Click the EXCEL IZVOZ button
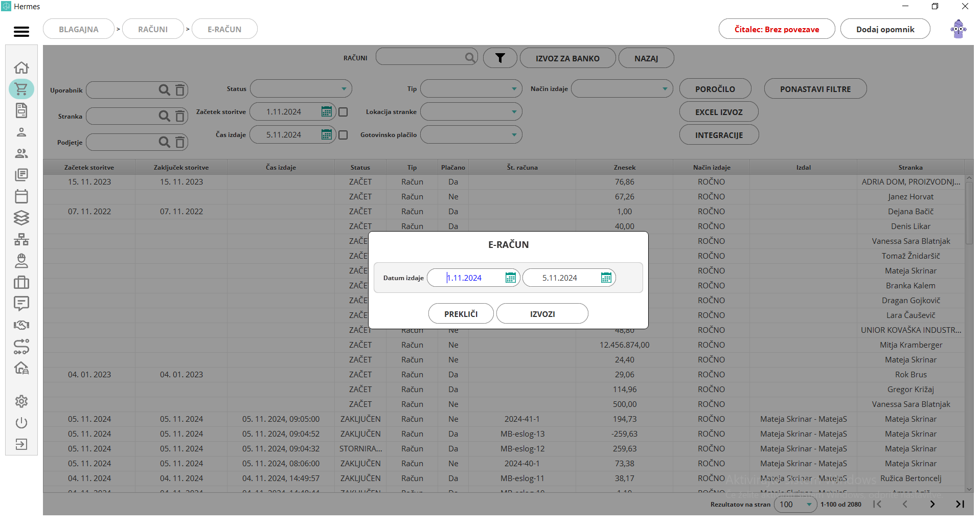 pyautogui.click(x=719, y=111)
